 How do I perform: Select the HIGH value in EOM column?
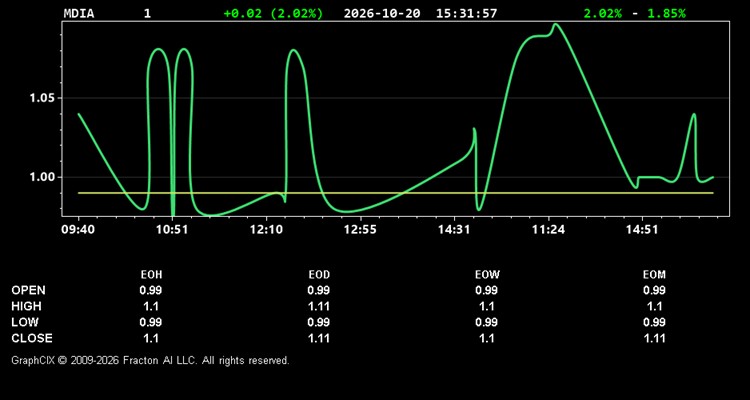pyautogui.click(x=654, y=306)
